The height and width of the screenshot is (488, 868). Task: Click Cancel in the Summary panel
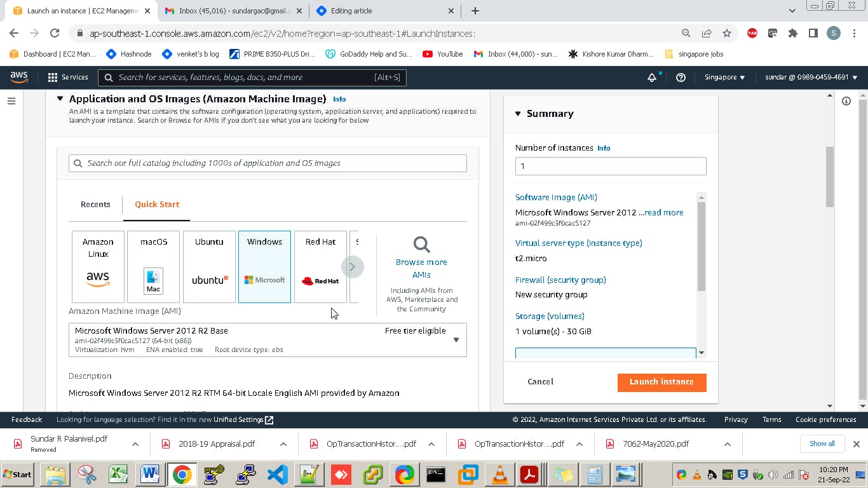click(540, 382)
